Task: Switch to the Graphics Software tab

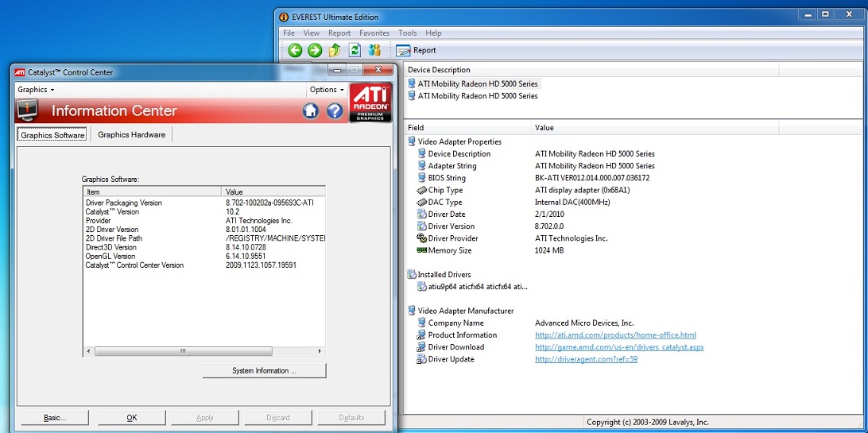Action: 53,135
